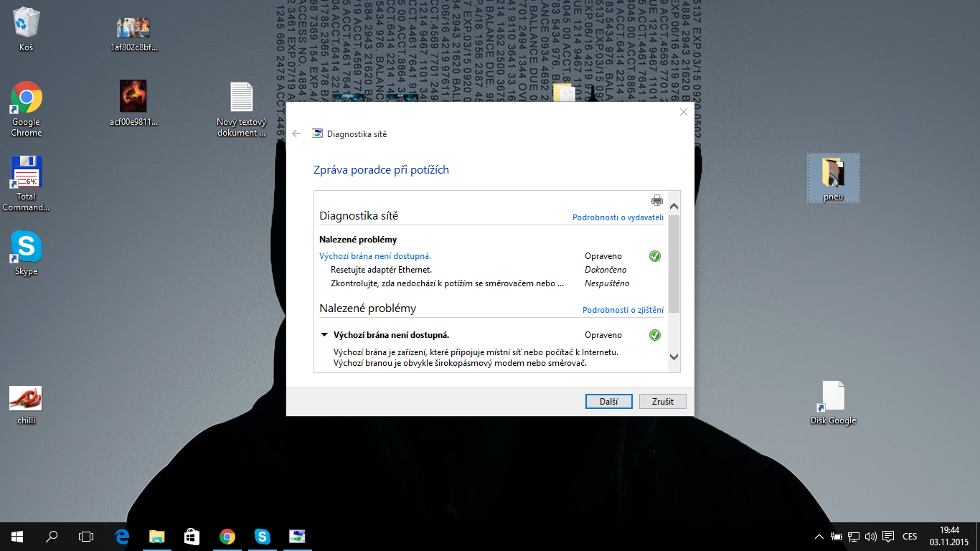Click the Další button

click(x=608, y=402)
